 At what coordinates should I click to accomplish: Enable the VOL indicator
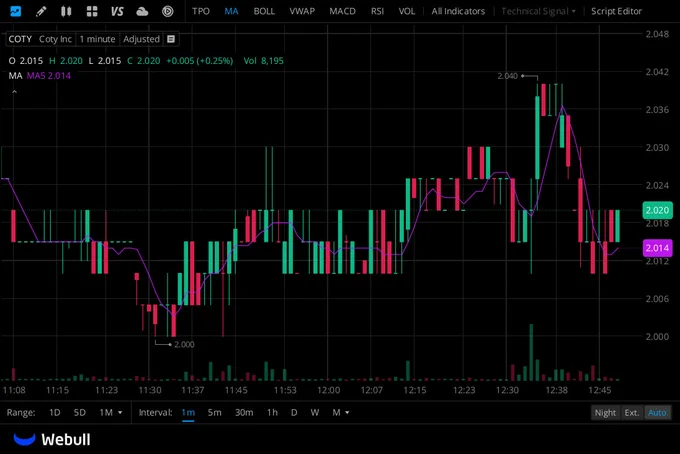[407, 11]
